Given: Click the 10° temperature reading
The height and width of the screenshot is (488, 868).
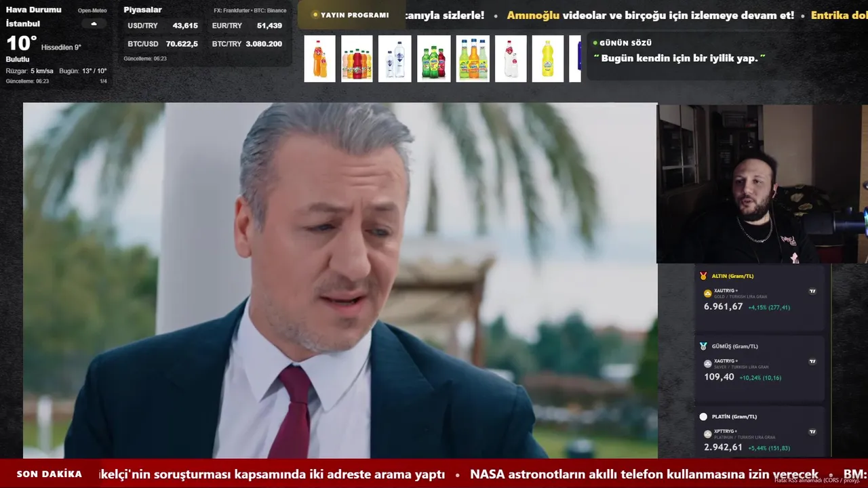Looking at the screenshot, I should (21, 43).
